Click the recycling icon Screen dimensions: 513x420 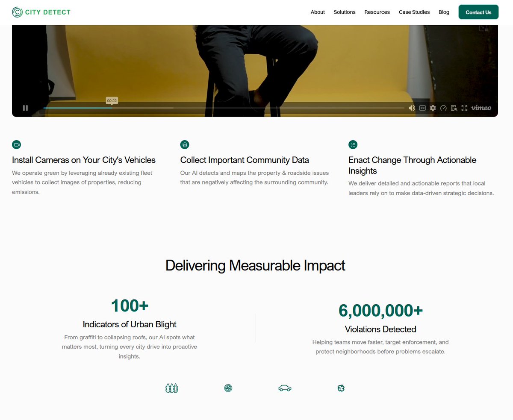(x=341, y=388)
